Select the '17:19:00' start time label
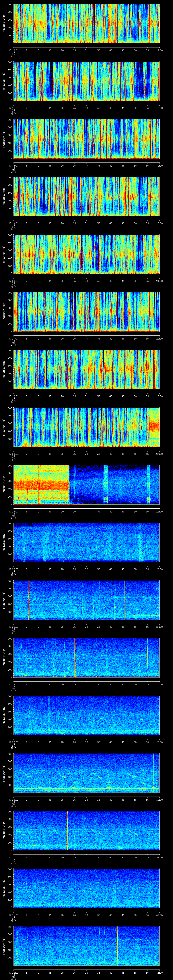This screenshot has height=980, width=173. pos(13,223)
